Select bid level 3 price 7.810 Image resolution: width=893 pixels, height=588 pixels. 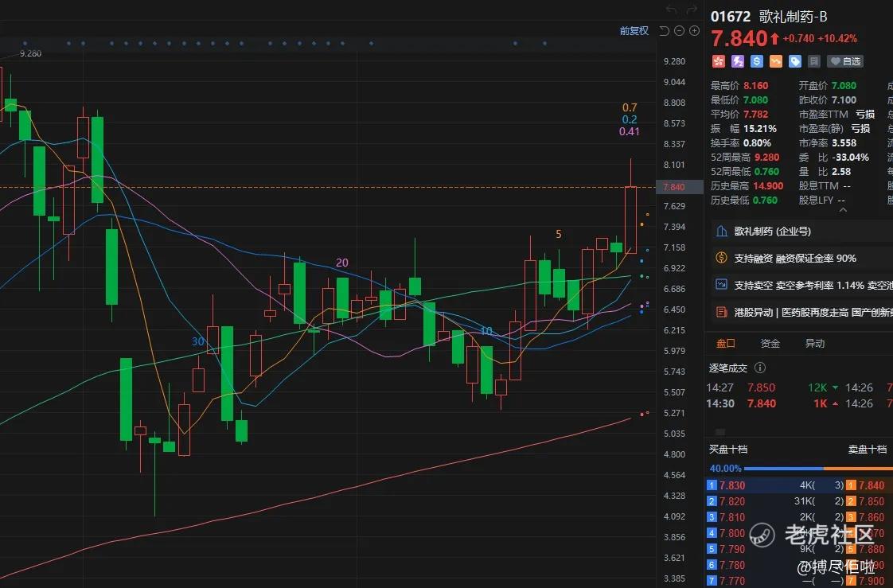[731, 517]
